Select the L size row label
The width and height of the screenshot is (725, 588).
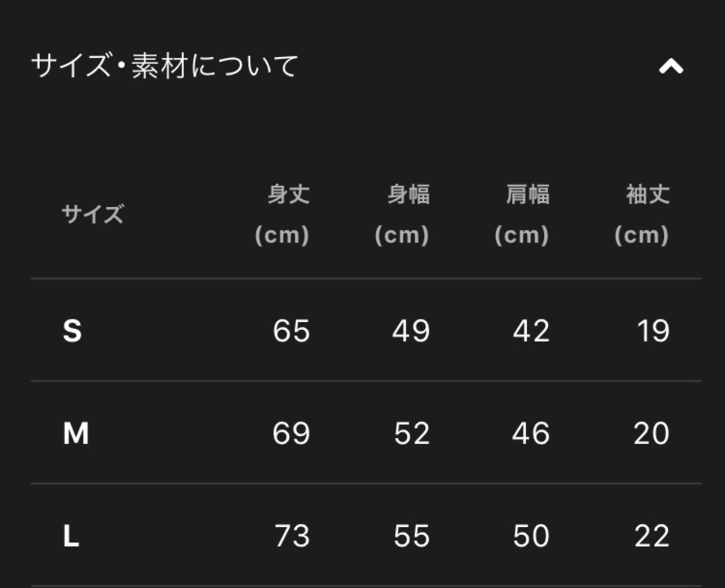(x=71, y=536)
